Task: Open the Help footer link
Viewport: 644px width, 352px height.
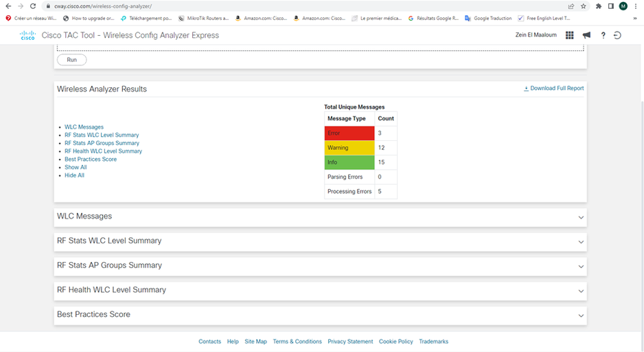Action: tap(233, 342)
